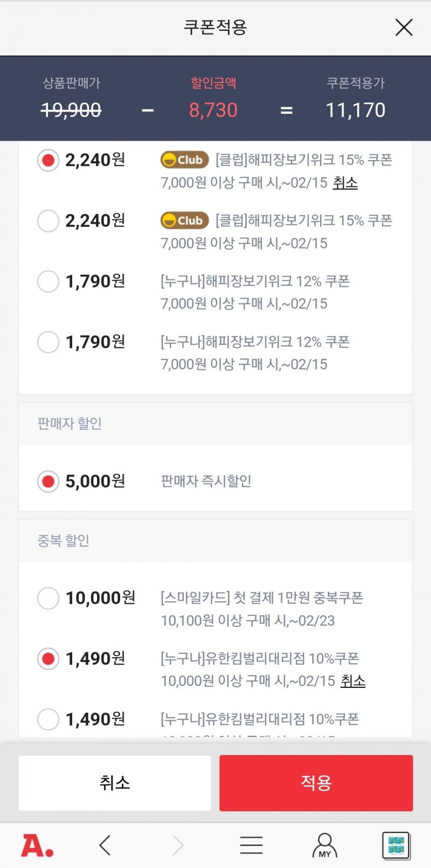431x868 pixels.
Task: Select the second 1,790원 12% coupon
Action: click(48, 342)
